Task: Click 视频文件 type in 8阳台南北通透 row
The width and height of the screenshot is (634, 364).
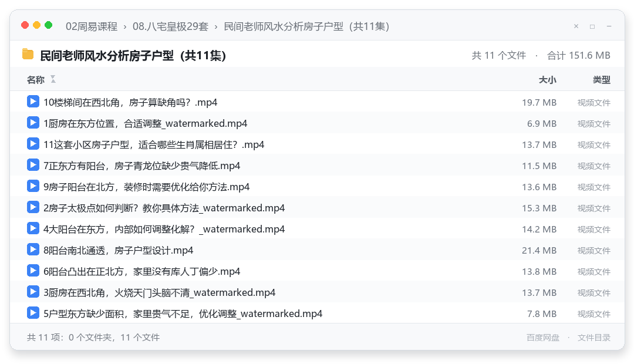Action: click(594, 250)
